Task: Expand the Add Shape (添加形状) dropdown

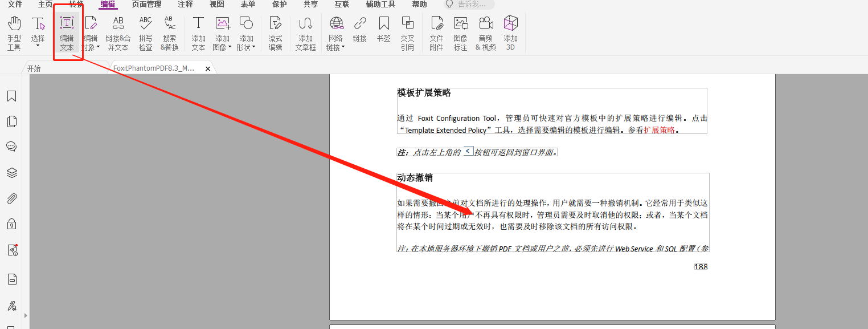Action: coord(253,47)
